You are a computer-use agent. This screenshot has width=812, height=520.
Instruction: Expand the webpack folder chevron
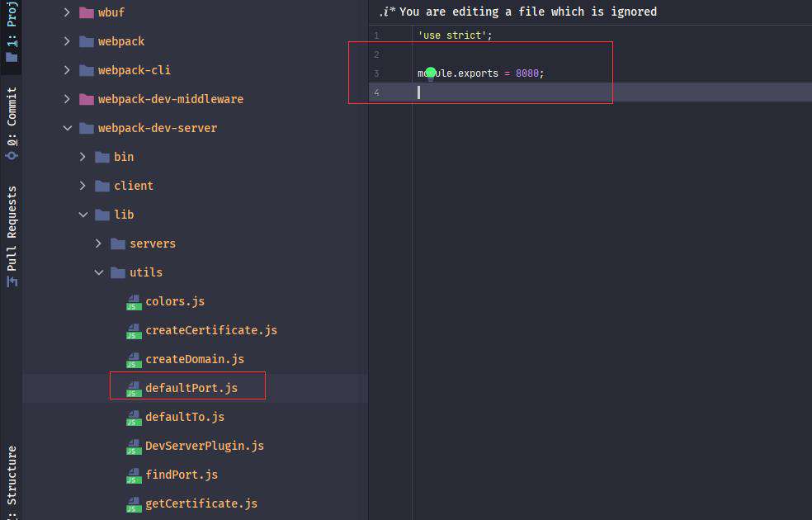tap(67, 41)
